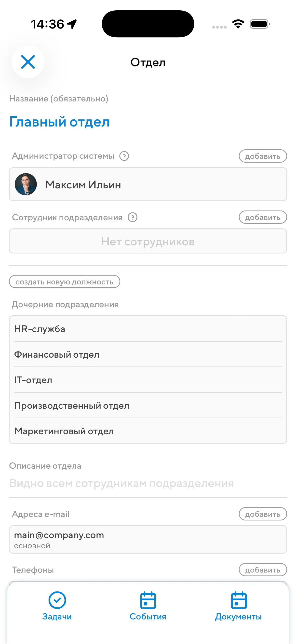
Task: Open Финансовый отдел subdivision
Action: [x=148, y=354]
